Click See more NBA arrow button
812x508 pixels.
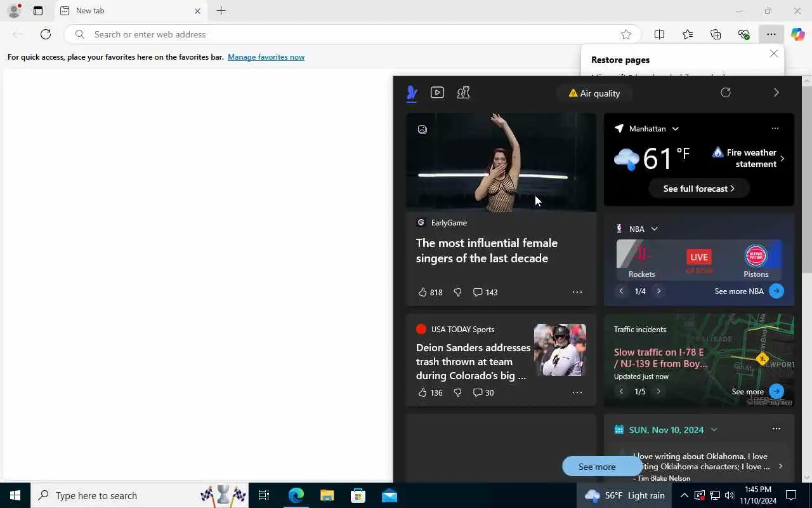(776, 291)
